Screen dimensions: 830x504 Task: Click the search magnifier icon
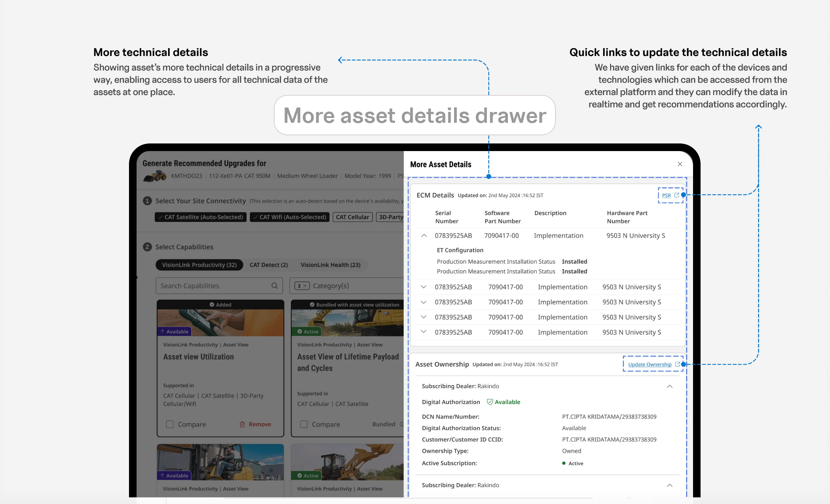[x=275, y=286]
